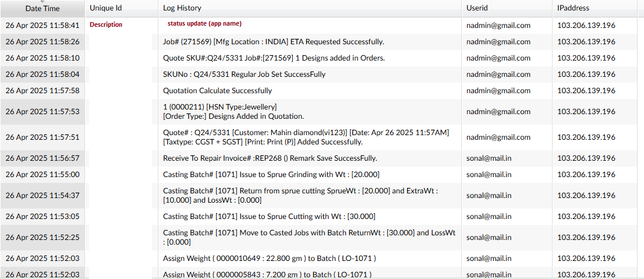644x279 pixels.
Task: Select the Repair Invoice REP268 log entry
Action: (x=270, y=158)
